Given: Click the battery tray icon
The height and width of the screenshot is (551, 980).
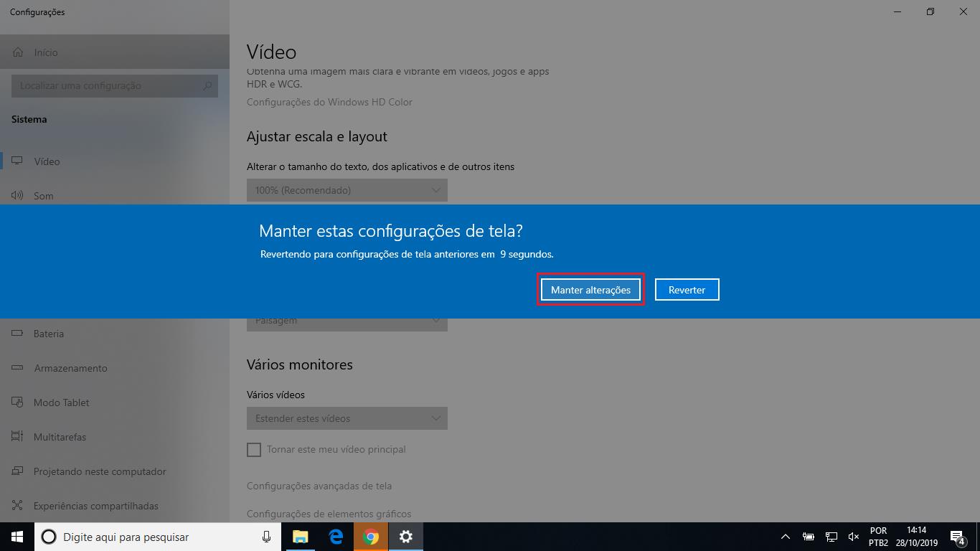Looking at the screenshot, I should pyautogui.click(x=809, y=537).
